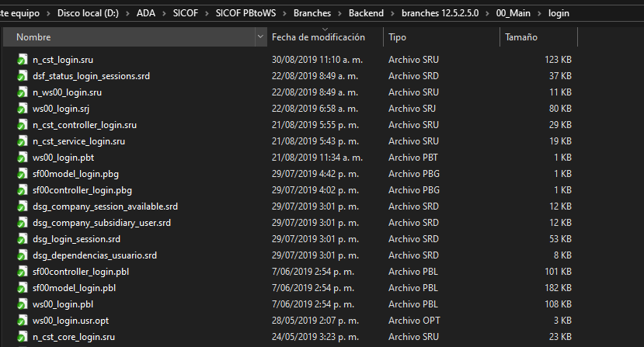Navigate to the SICOF PBtoWS breadcrumb folder
Screen dimensions: 644x347
pyautogui.click(x=251, y=13)
